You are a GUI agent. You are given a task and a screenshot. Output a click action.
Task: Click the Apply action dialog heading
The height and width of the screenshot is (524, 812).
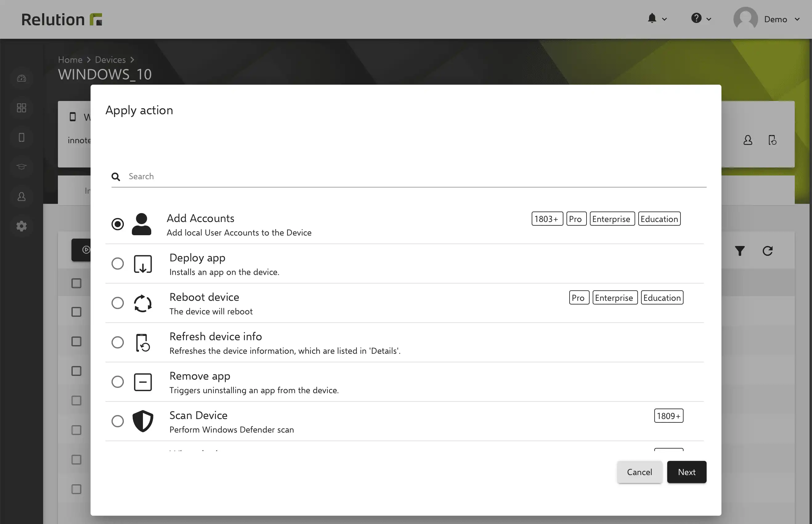pyautogui.click(x=139, y=110)
